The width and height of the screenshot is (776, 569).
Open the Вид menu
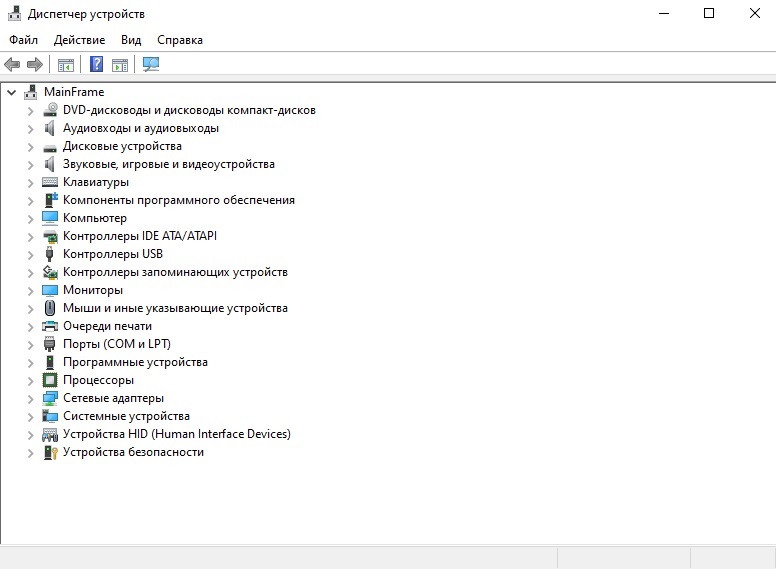pos(131,40)
